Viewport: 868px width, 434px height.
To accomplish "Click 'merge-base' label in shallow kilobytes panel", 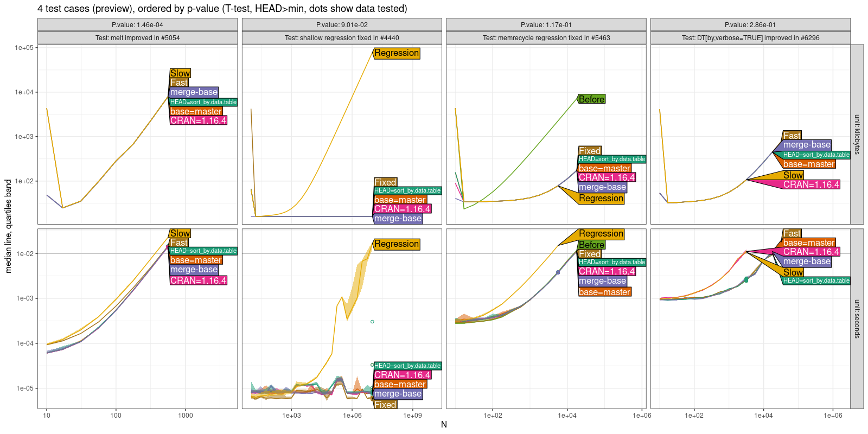I will click(x=398, y=219).
